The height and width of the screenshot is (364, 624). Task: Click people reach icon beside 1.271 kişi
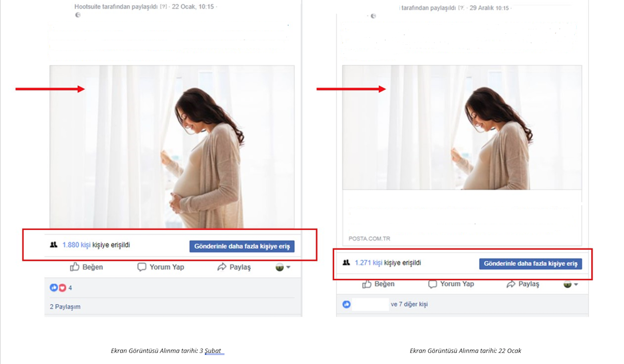pyautogui.click(x=346, y=263)
